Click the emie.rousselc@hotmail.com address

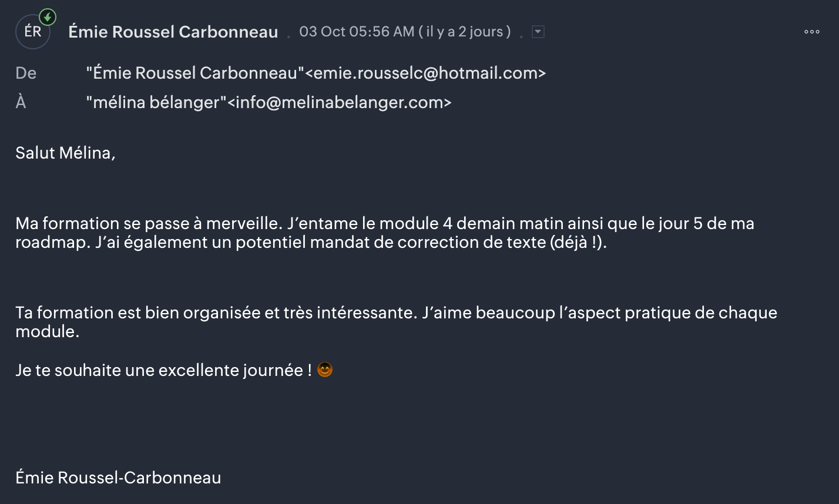[x=426, y=73]
